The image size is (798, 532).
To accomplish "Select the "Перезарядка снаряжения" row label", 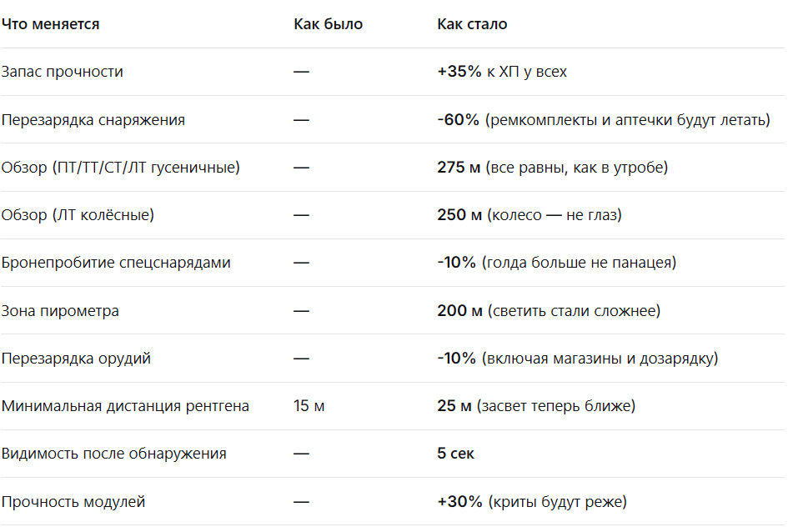I will (x=93, y=120).
